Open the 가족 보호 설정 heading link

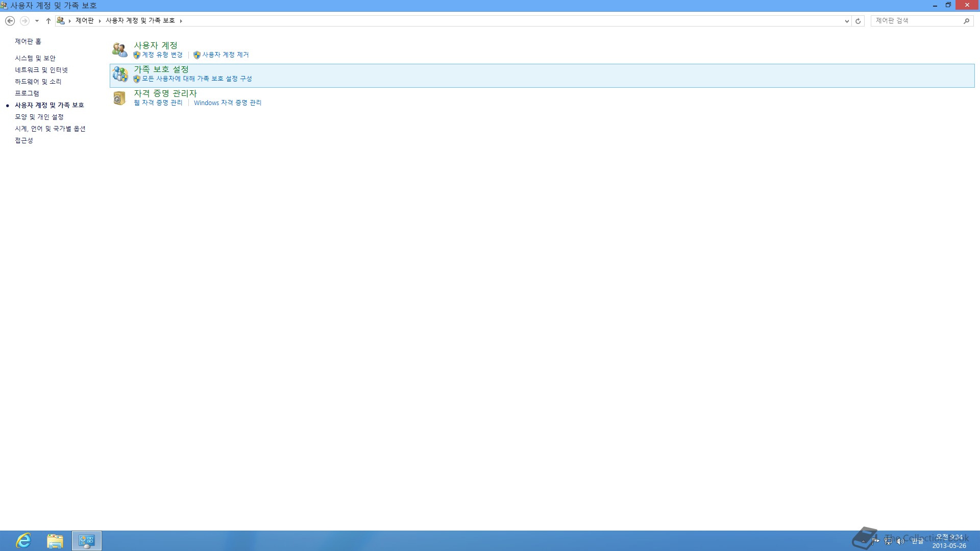click(x=161, y=69)
